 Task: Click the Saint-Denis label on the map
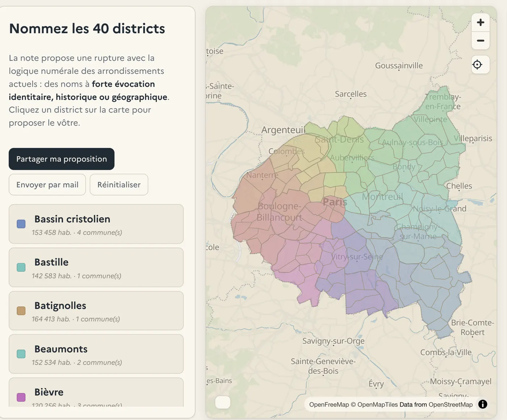pos(339,139)
